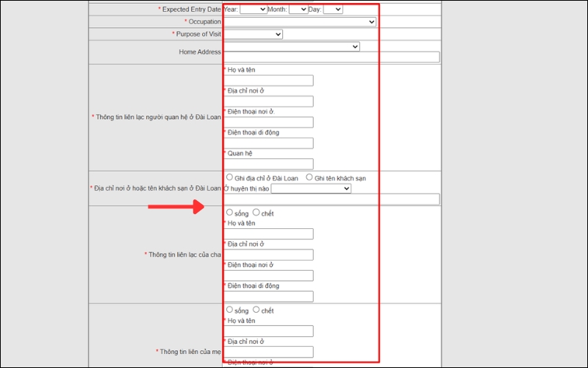Expand the Occupation dropdown
The image size is (588, 368).
tap(300, 22)
